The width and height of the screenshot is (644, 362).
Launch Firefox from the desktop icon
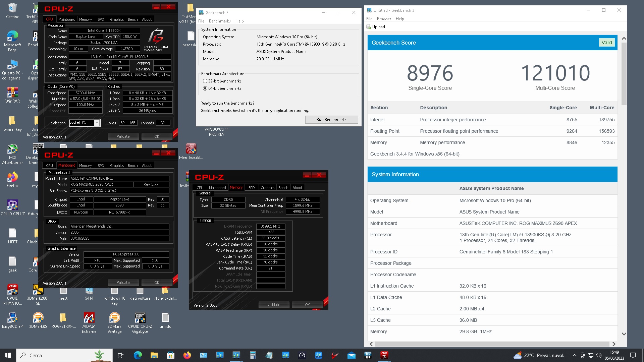pyautogui.click(x=12, y=179)
